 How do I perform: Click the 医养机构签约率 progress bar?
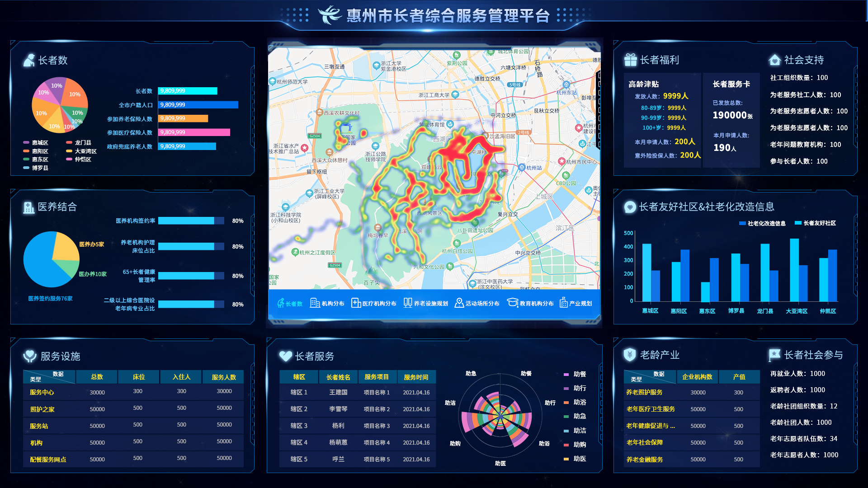click(x=191, y=221)
